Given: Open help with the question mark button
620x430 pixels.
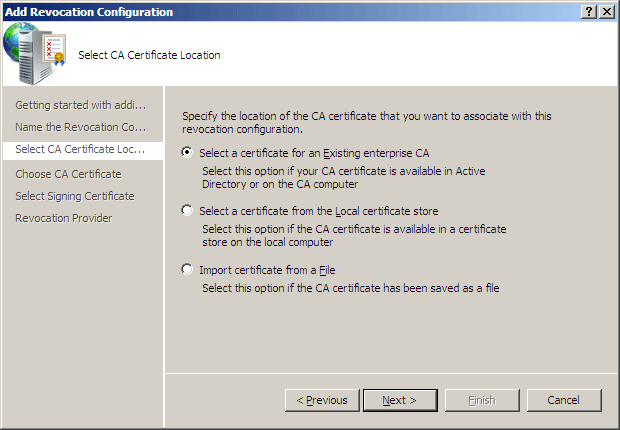Looking at the screenshot, I should coord(589,12).
